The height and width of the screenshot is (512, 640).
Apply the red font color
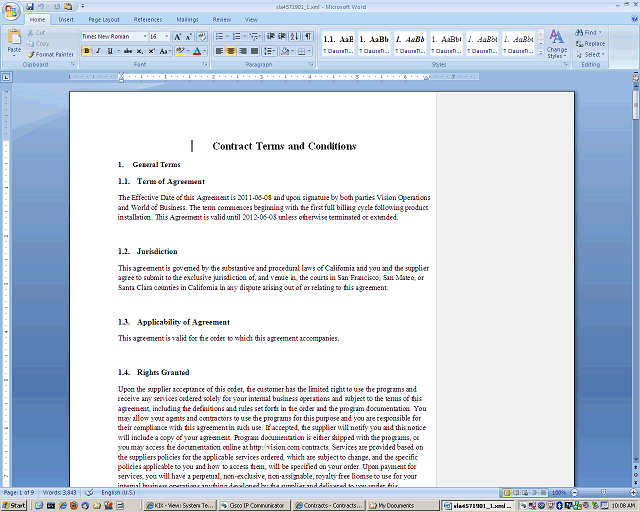tap(197, 51)
